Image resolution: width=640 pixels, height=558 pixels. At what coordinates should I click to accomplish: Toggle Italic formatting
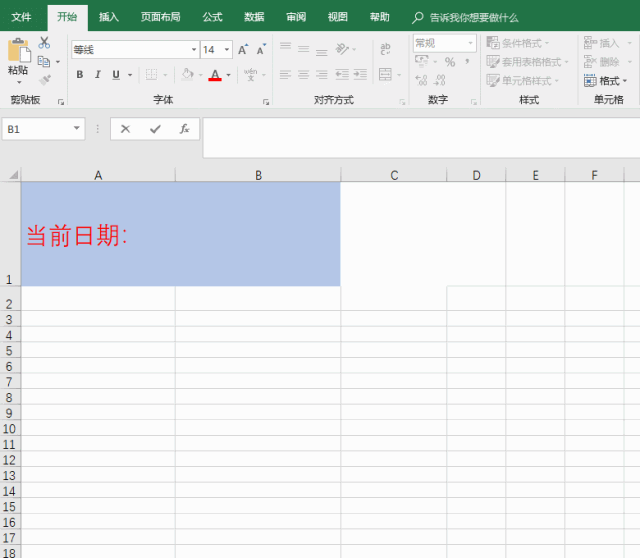[98, 75]
